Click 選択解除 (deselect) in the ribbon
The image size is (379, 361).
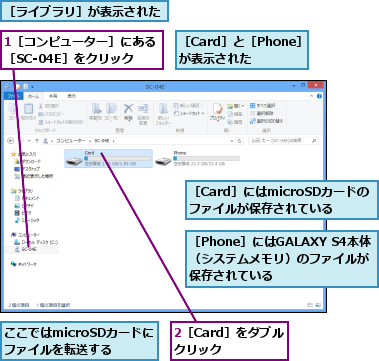(262, 113)
